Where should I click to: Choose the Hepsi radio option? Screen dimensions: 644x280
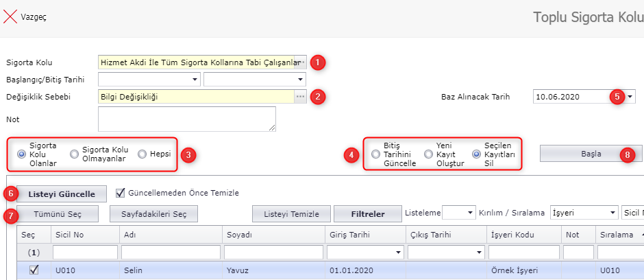click(142, 154)
